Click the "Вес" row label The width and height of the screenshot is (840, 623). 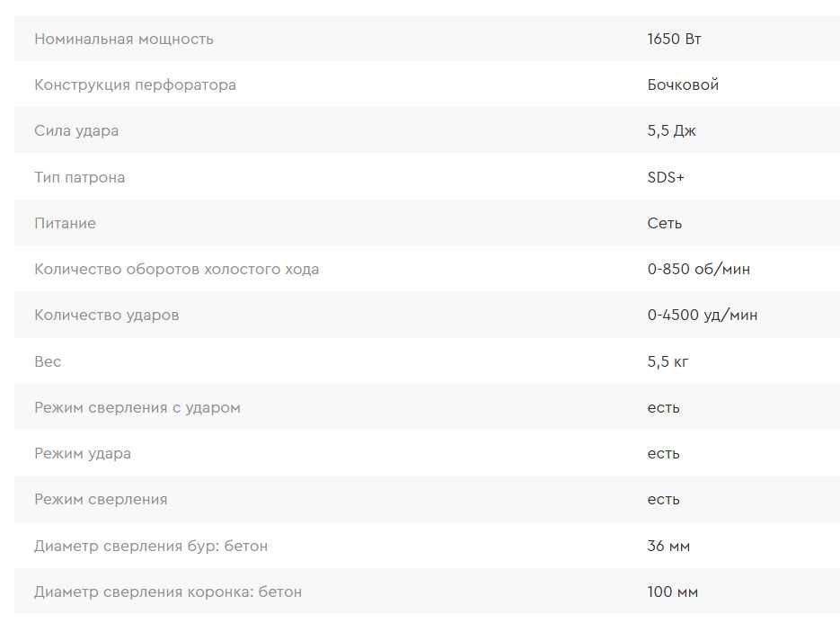pyautogui.click(x=48, y=361)
